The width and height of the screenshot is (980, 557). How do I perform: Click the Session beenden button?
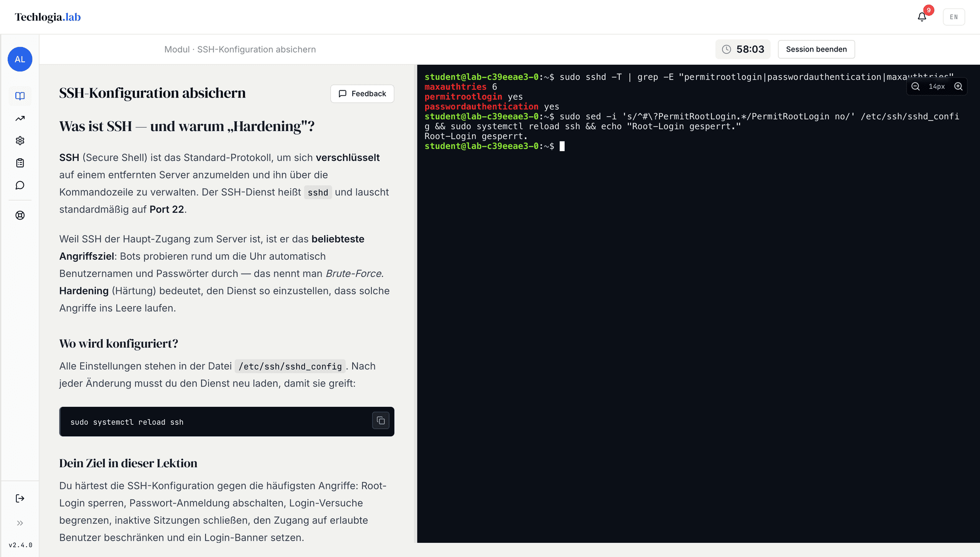[816, 50]
